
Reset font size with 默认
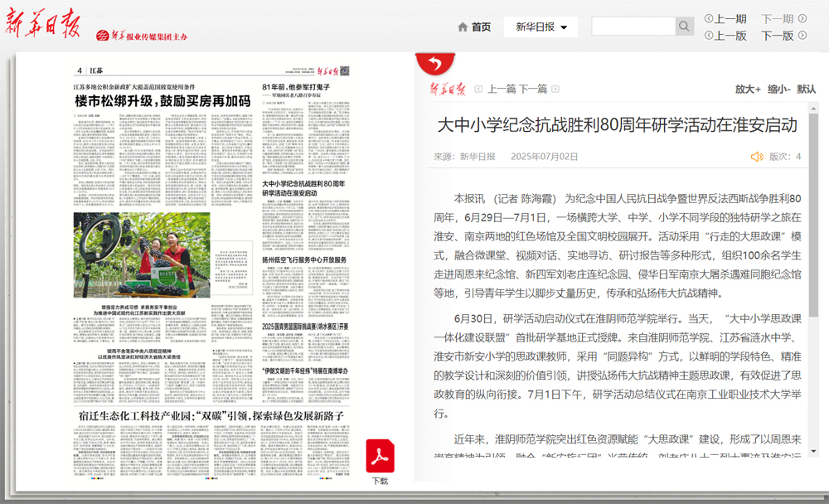[x=806, y=89]
